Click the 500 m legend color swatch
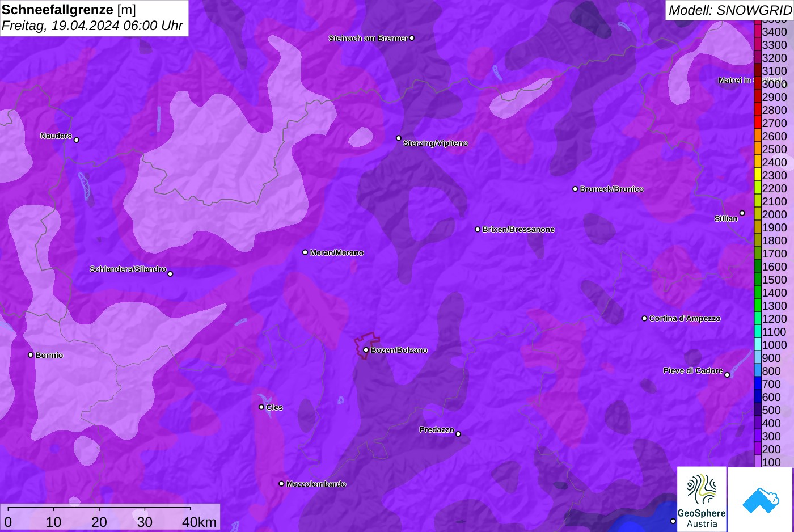Image resolution: width=794 pixels, height=532 pixels. 758,409
